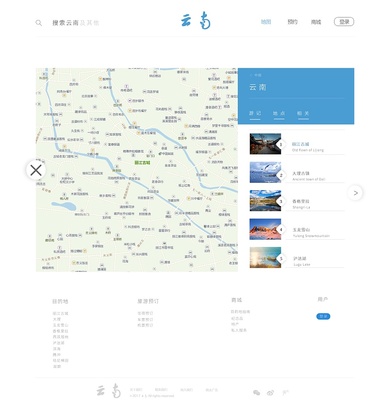This screenshot has height=400, width=383.
Task: Click number 4 diamond marker
Action: pyautogui.click(x=281, y=230)
